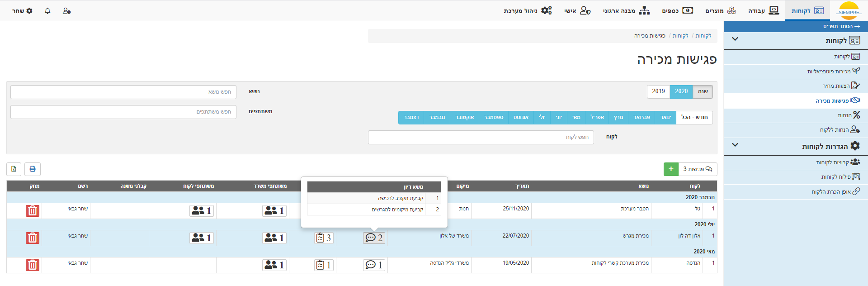
Task: Filter by month דצמבר
Action: [411, 118]
